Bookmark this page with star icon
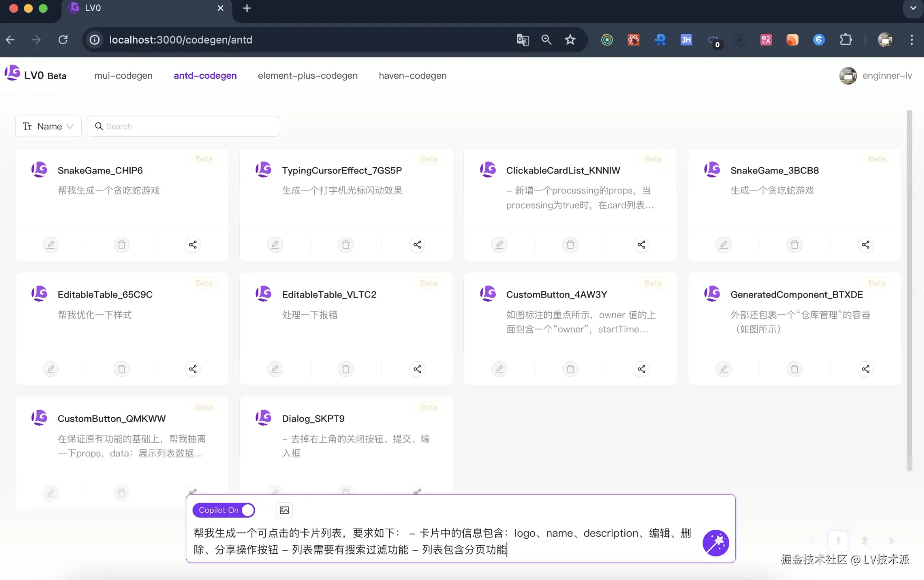The width and height of the screenshot is (924, 580). pyautogui.click(x=570, y=40)
